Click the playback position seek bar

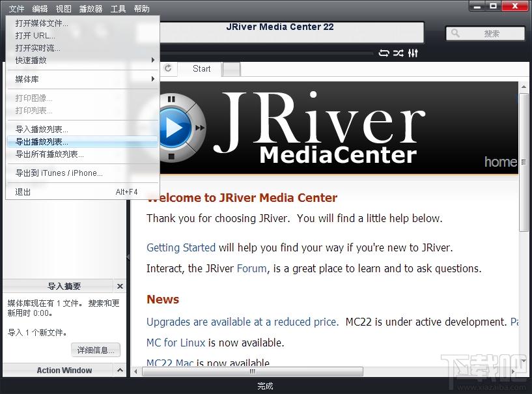pyautogui.click(x=266, y=53)
